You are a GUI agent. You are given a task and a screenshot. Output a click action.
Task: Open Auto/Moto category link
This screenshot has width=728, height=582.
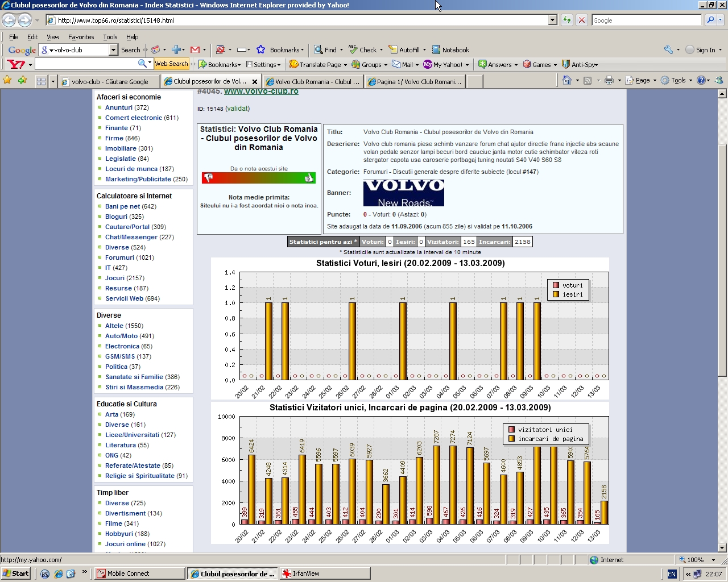coord(121,336)
